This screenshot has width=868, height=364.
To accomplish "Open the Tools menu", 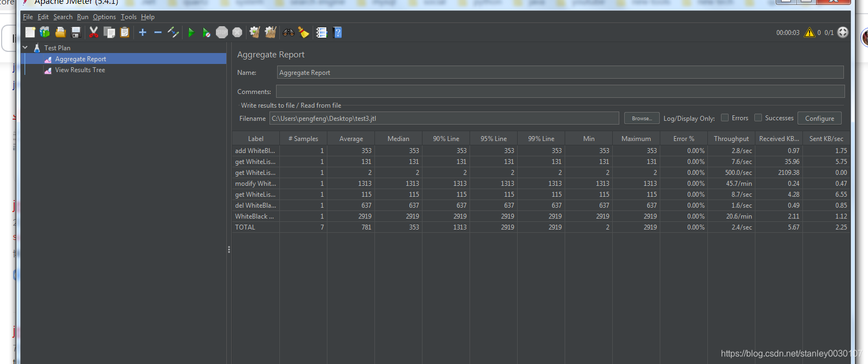I will pyautogui.click(x=129, y=17).
